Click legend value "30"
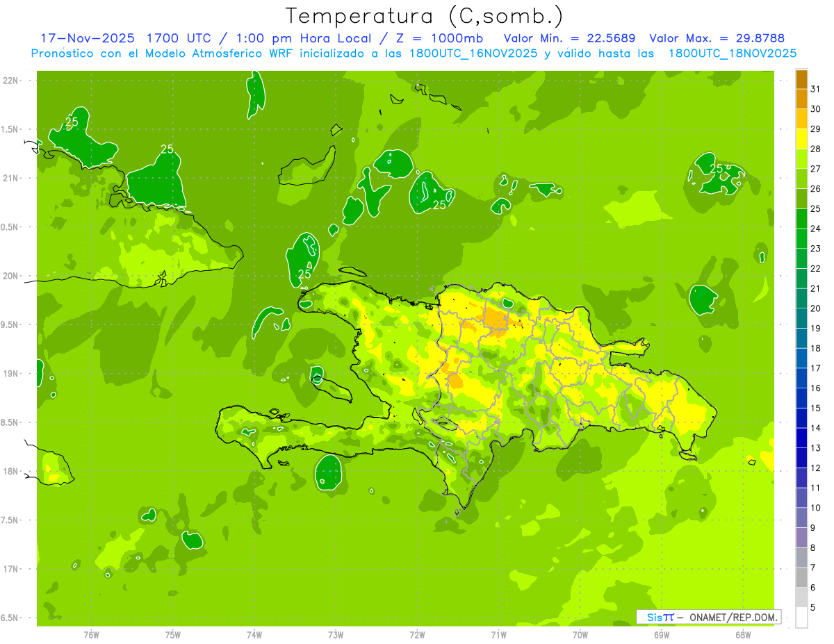The height and width of the screenshot is (644, 834). coord(816,108)
